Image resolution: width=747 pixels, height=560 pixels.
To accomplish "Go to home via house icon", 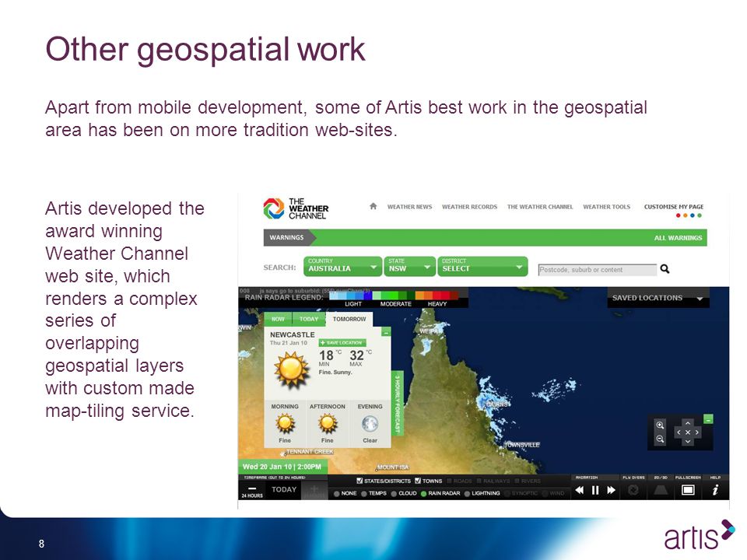I will pyautogui.click(x=373, y=206).
